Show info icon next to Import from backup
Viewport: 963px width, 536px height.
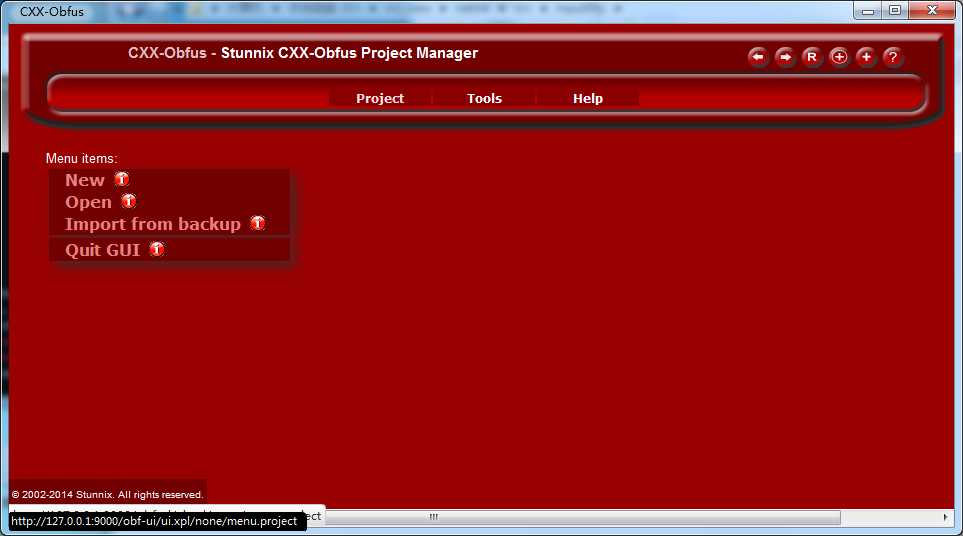[257, 223]
